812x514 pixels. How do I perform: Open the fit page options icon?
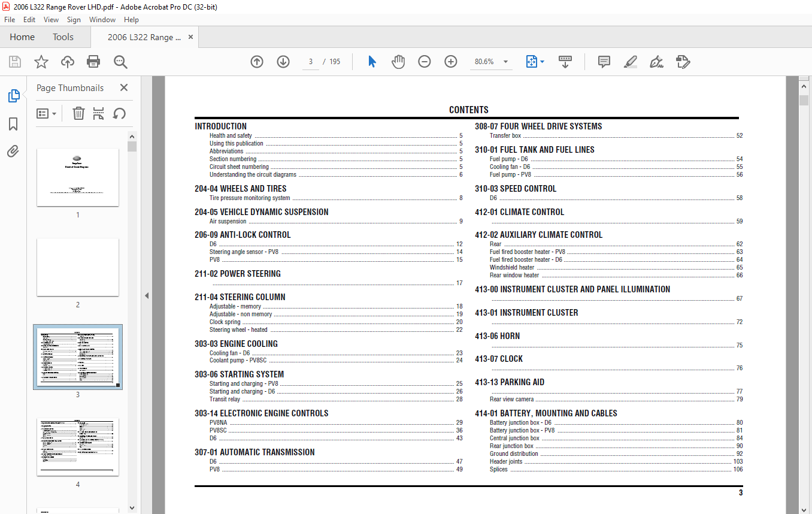click(x=535, y=62)
